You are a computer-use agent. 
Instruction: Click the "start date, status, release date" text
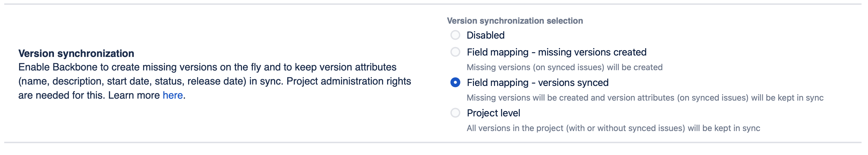[176, 81]
